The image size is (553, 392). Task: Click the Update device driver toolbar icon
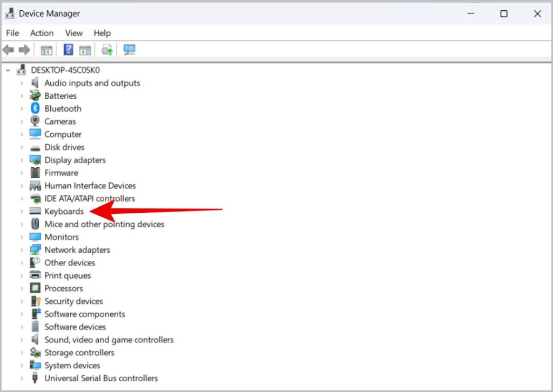pos(107,50)
